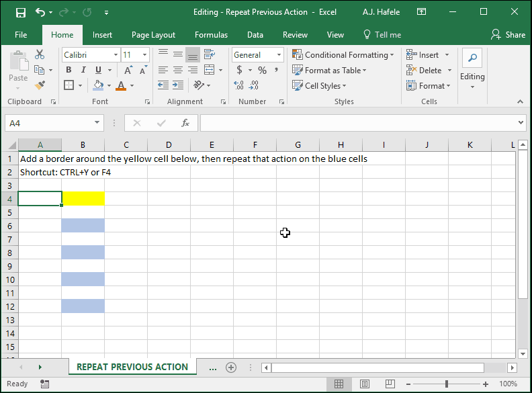Open the Calibri font name dropdown

(116, 54)
